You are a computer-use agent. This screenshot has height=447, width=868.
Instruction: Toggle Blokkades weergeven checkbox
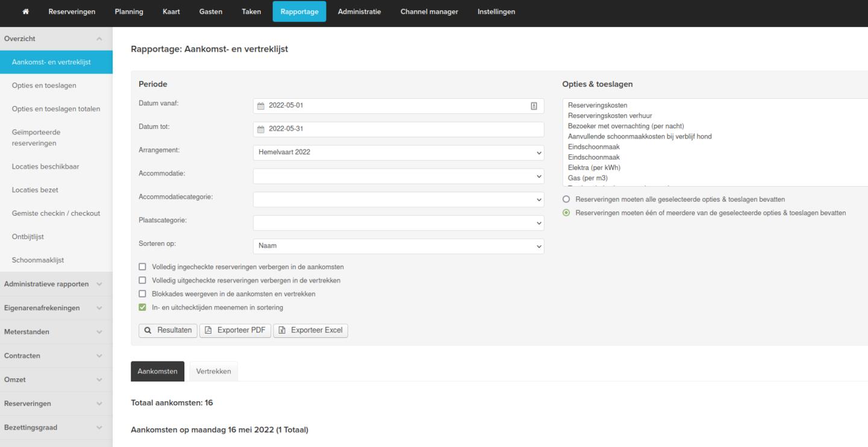[143, 294]
